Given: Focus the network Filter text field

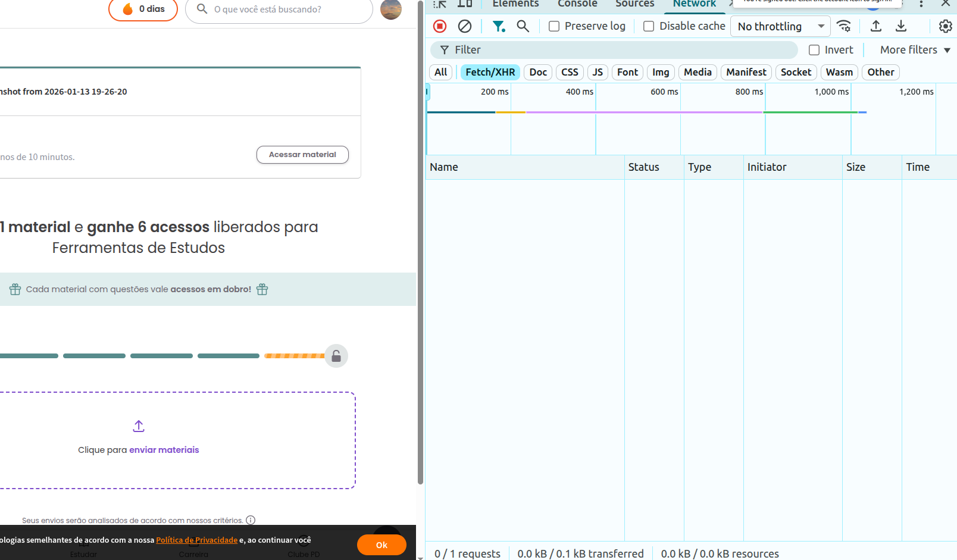Looking at the screenshot, I should 619,50.
